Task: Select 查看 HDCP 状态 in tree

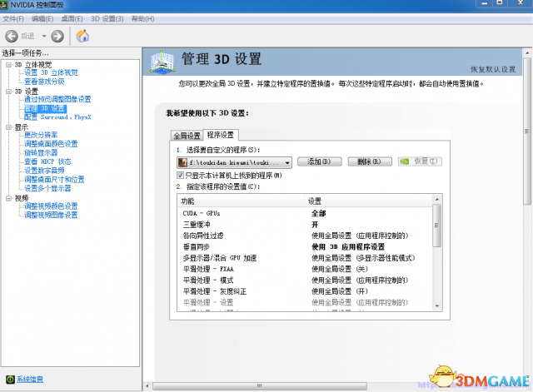Action: [x=47, y=161]
